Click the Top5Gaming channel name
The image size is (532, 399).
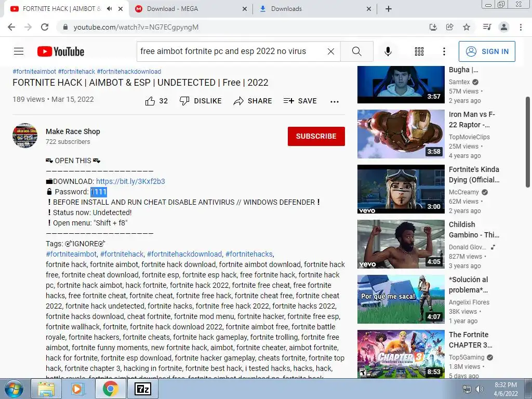point(467,357)
